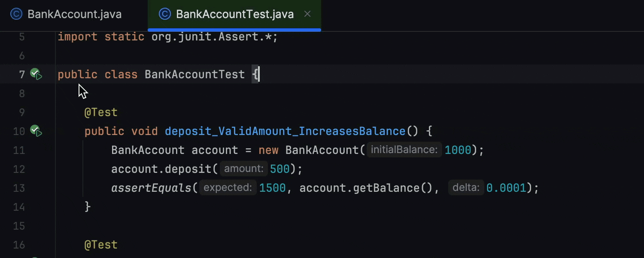Viewport: 644px width, 258px height.
Task: Click the delta parameter hint on line 13
Action: (465, 187)
